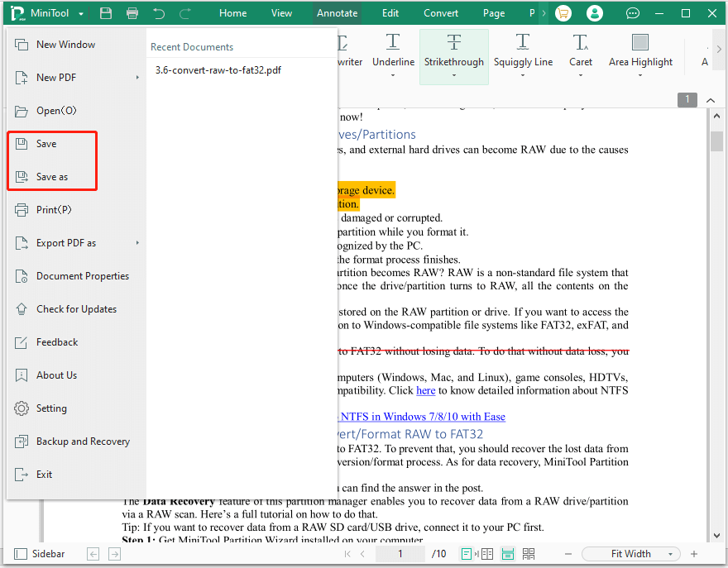
Task: Open the Edit menu tab
Action: [390, 13]
